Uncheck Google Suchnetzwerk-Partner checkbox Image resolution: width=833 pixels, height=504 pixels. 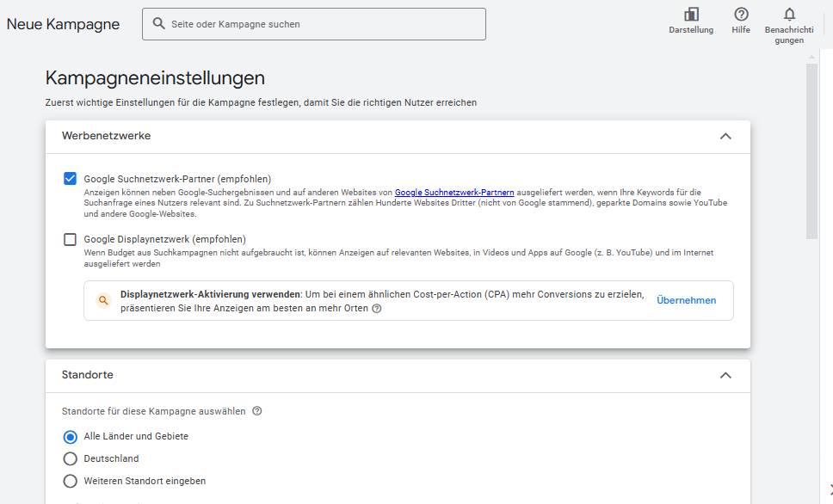(70, 178)
